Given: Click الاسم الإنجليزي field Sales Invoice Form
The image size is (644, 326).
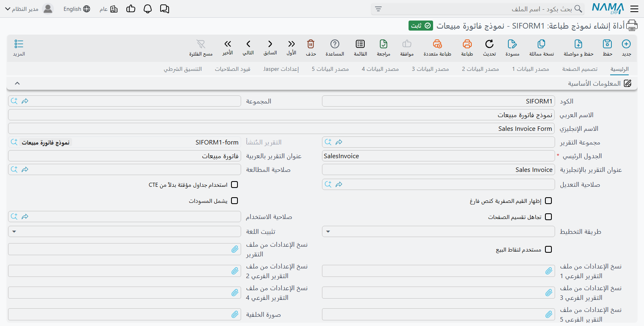Looking at the screenshot, I should (281, 128).
